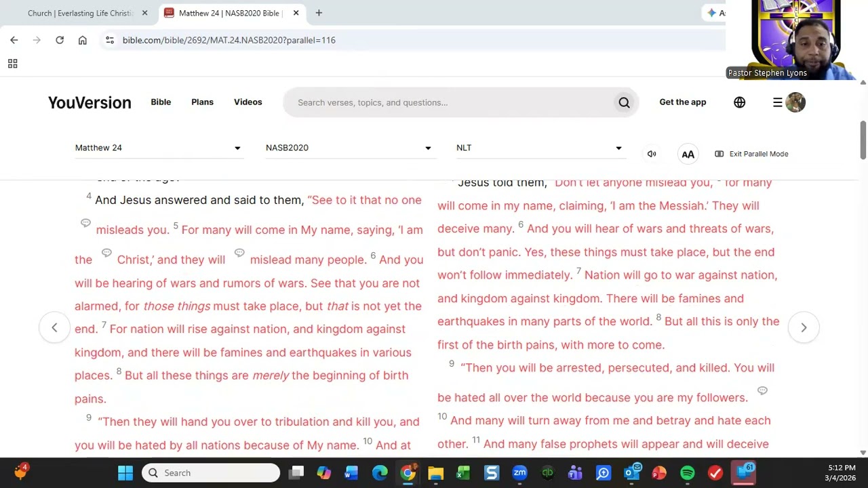
Task: Open NLT footnote bubble after 'my followers'
Action: pyautogui.click(x=762, y=390)
